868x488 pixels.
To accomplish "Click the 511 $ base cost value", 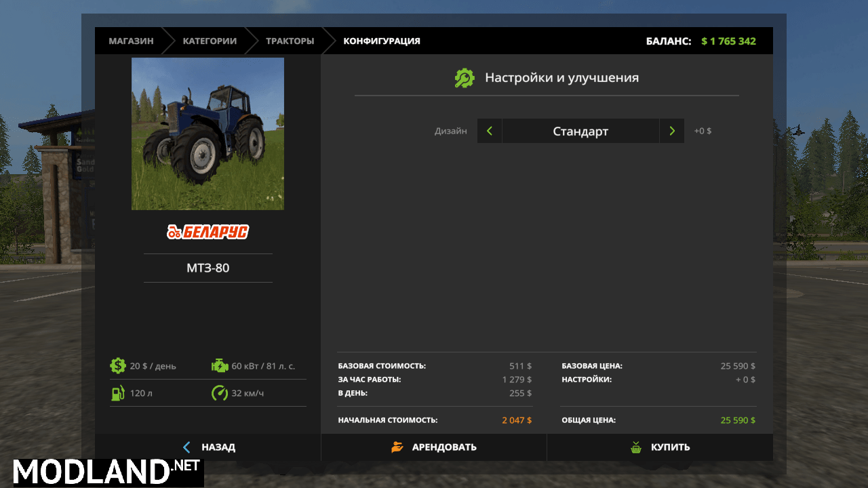I will click(521, 366).
